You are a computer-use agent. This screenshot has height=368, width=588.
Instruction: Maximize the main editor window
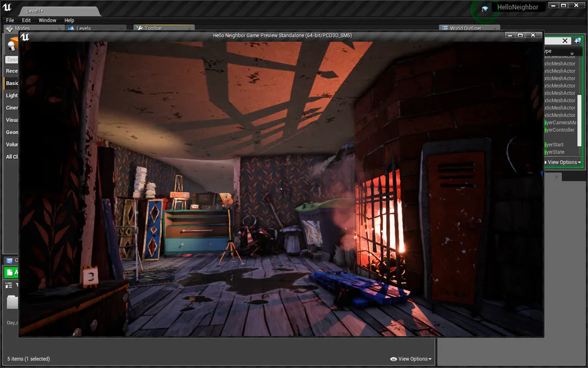563,5
